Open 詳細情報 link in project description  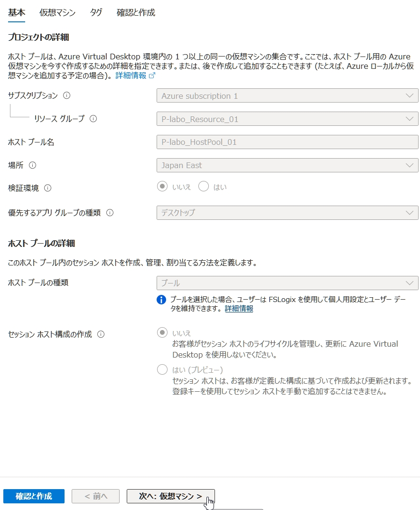(x=131, y=76)
